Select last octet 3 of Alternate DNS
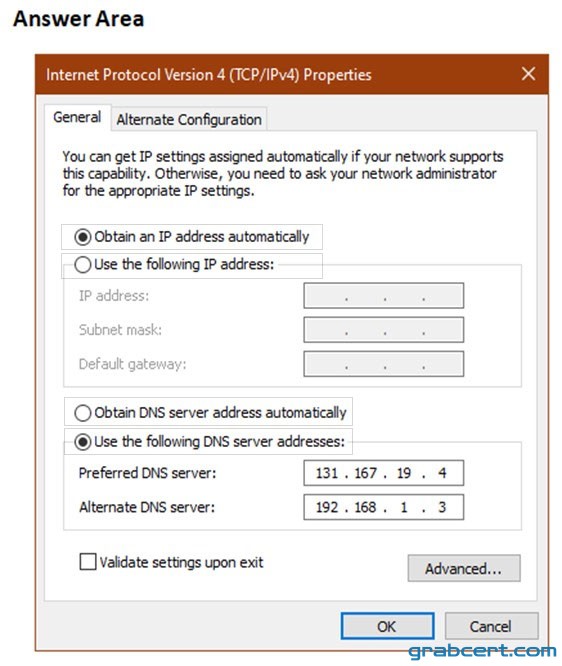 click(x=442, y=507)
